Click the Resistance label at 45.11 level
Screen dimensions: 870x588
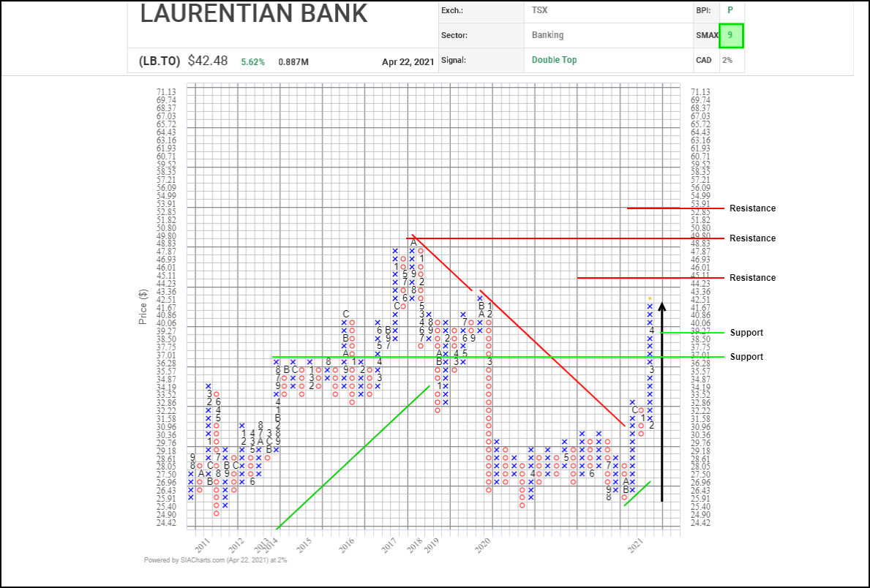(x=752, y=278)
